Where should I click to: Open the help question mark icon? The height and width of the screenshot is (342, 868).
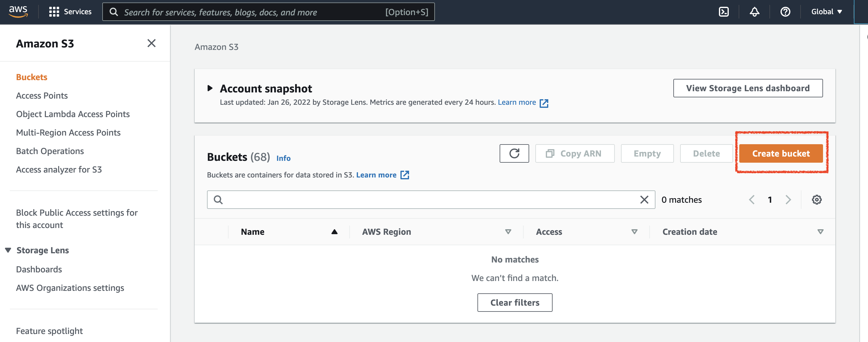[x=785, y=12]
